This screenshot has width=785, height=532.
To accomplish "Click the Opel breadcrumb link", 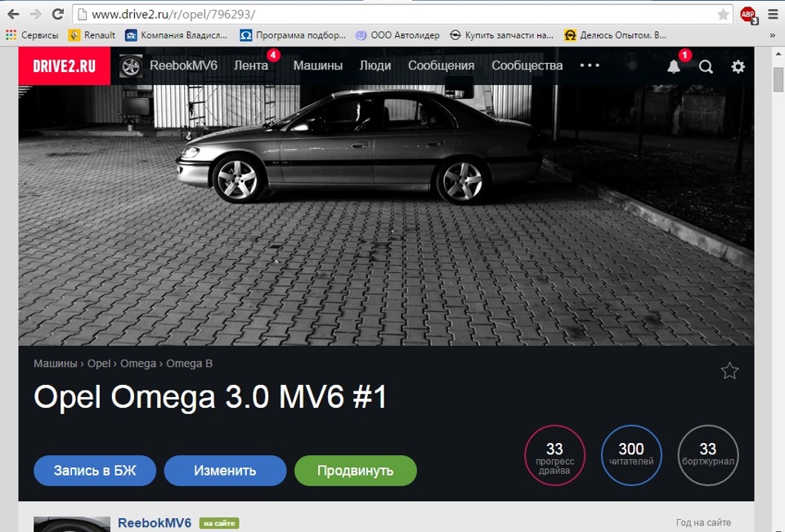I will coord(99,364).
